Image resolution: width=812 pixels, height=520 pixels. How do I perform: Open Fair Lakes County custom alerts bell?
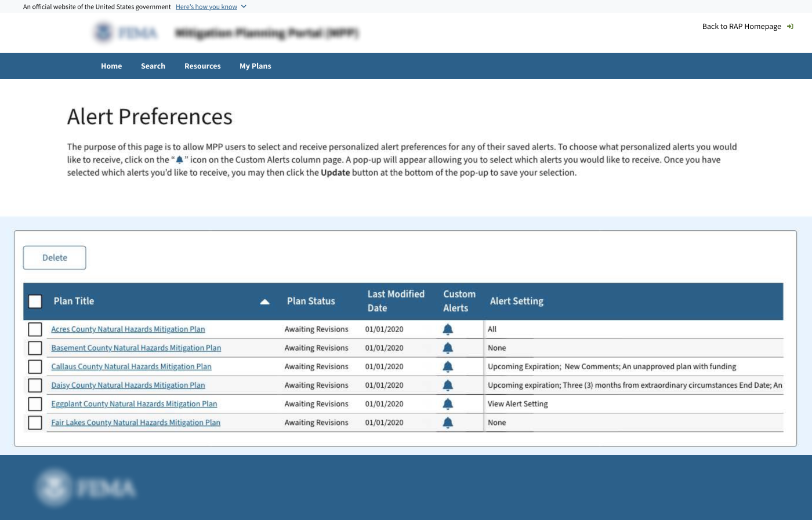click(x=448, y=423)
